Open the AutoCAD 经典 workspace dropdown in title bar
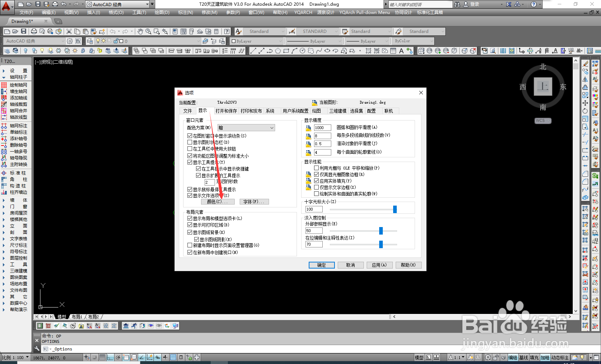The image size is (601, 364). click(118, 4)
